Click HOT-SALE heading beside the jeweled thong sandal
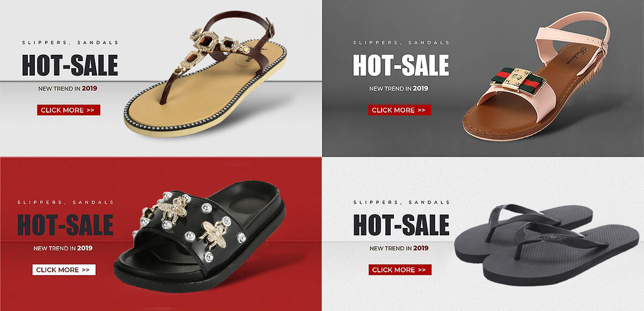Image resolution: width=644 pixels, height=311 pixels. (x=70, y=65)
